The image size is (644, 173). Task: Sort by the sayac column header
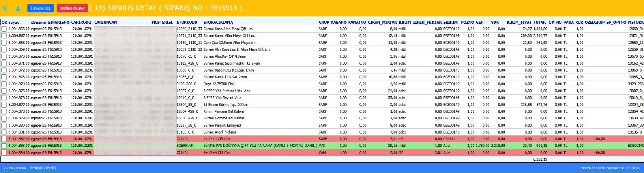point(14,23)
